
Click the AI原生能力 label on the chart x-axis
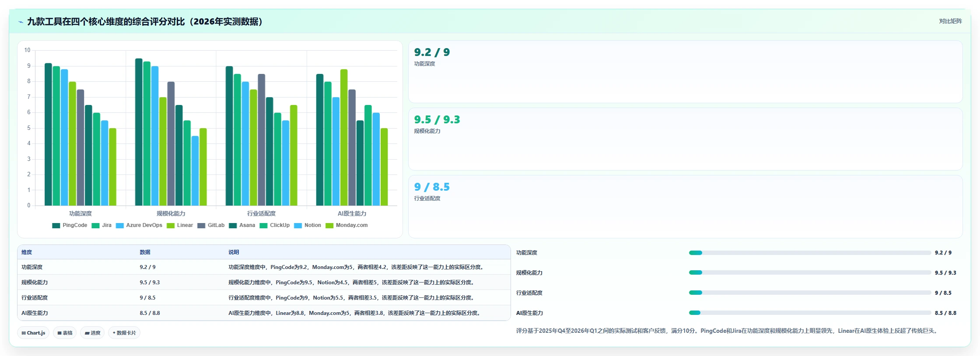coord(352,214)
